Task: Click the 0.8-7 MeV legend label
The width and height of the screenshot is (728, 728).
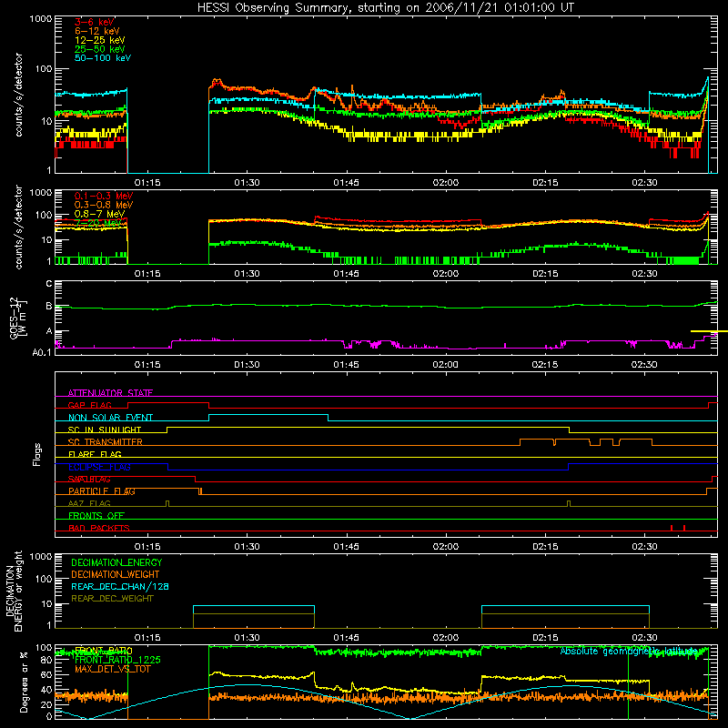Action: point(99,214)
